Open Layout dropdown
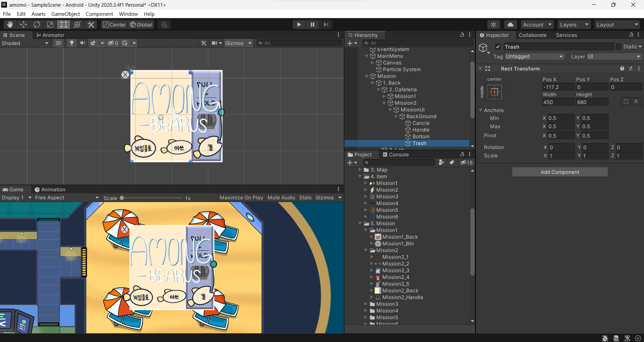 [618, 25]
